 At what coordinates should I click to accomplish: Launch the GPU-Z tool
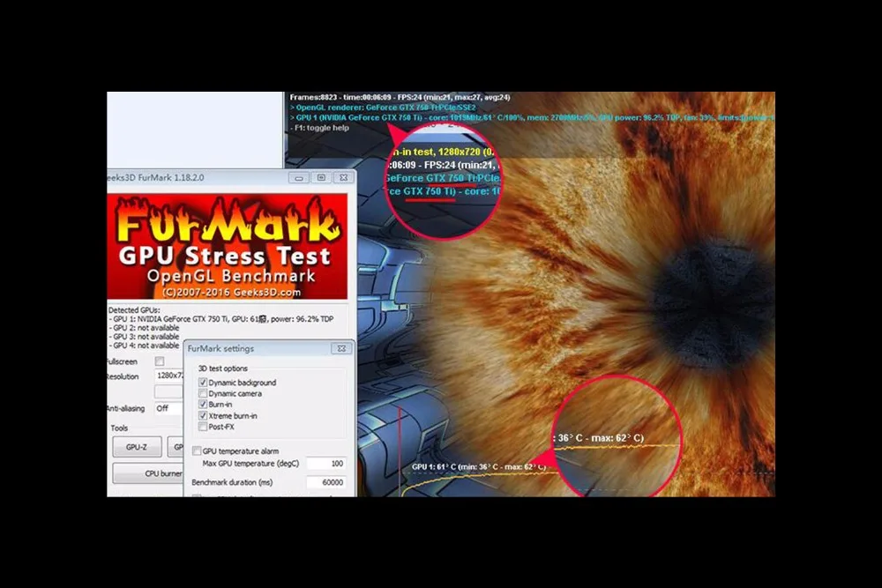tap(137, 447)
